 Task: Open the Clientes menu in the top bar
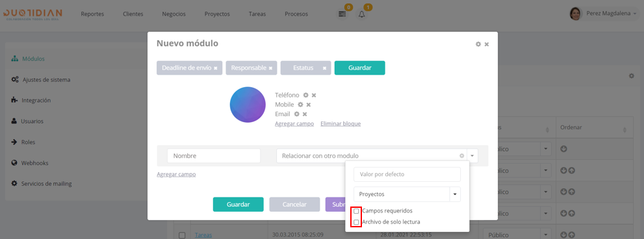(x=133, y=14)
